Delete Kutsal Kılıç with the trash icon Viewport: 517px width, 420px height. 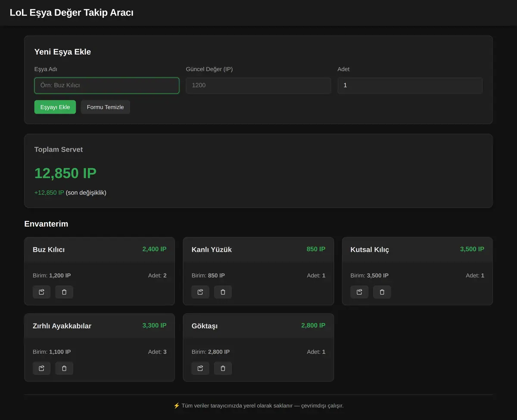point(382,292)
